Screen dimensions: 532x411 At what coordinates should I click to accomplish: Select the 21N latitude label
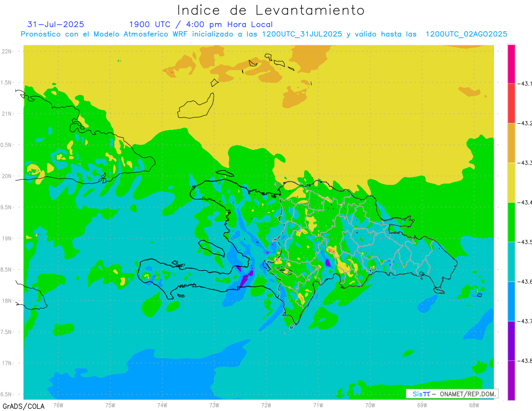tap(7, 114)
